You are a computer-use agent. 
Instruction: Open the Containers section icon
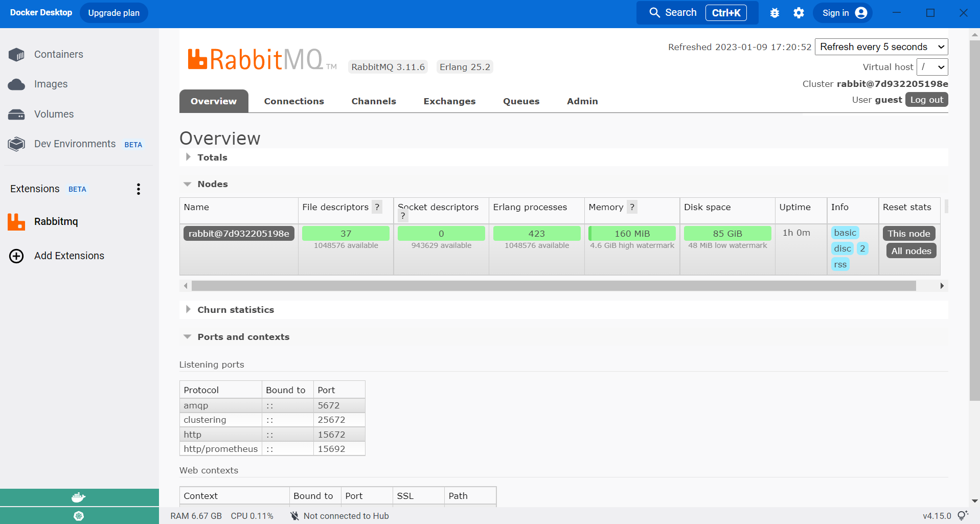pyautogui.click(x=16, y=54)
